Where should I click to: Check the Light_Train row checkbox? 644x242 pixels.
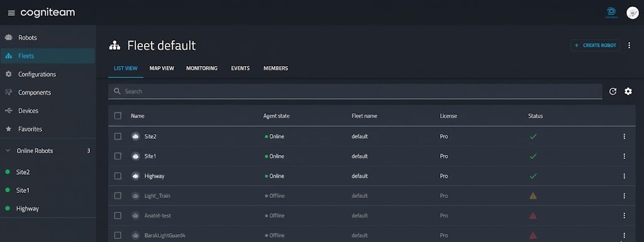tap(118, 196)
